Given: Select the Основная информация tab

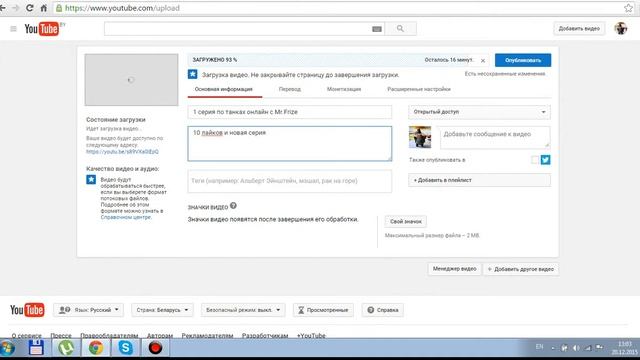Looking at the screenshot, I should 224,89.
